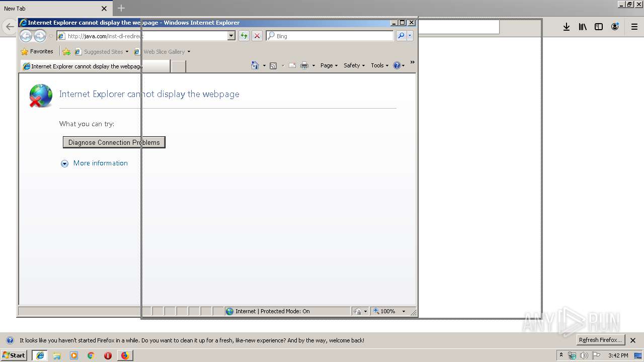Viewport: 644px width, 362px height.
Task: Show hidden system tray icons
Action: click(561, 355)
